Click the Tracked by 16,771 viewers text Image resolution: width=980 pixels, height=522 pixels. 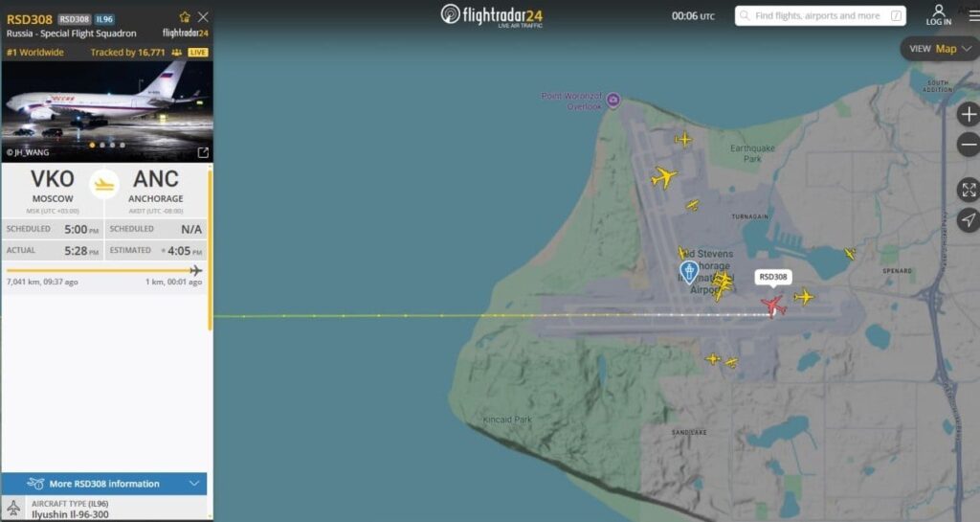pos(127,53)
